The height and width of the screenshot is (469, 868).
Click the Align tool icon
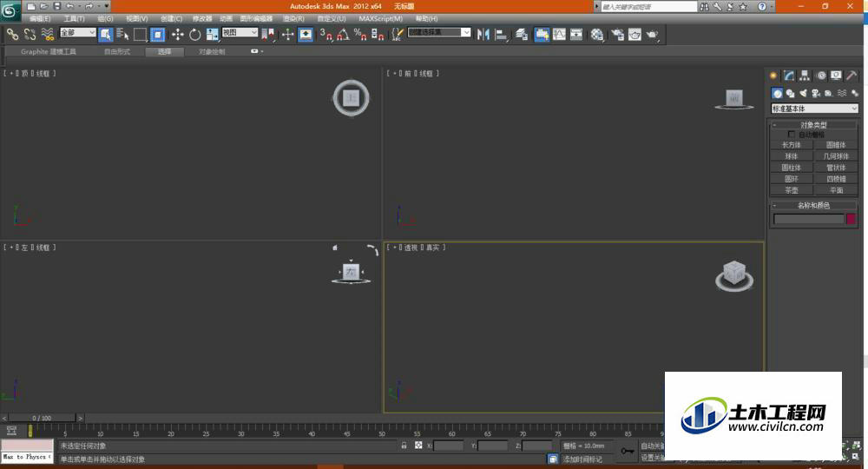click(501, 35)
